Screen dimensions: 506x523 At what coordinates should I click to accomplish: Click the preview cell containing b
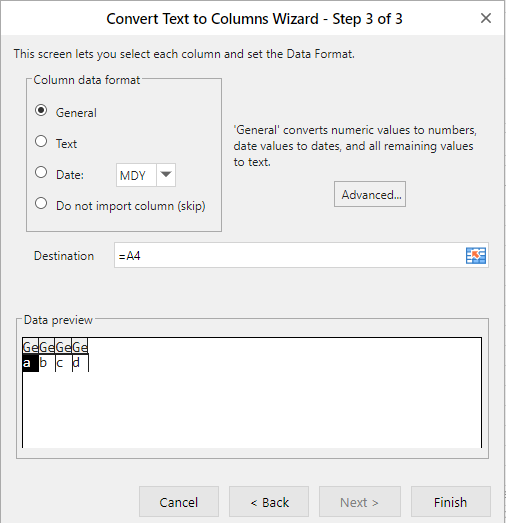point(47,363)
